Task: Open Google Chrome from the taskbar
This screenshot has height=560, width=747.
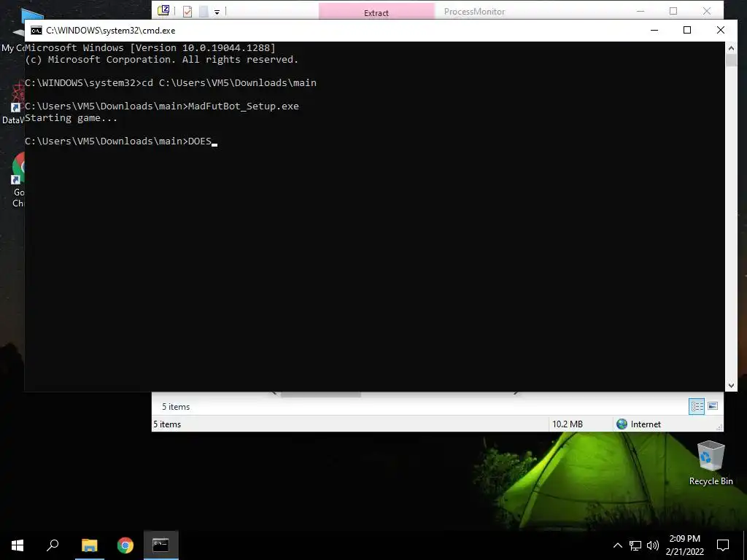Action: (x=125, y=545)
